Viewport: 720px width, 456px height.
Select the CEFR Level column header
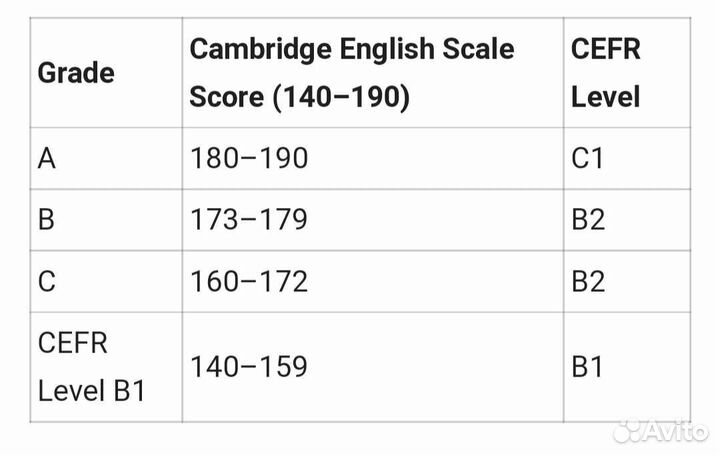click(605, 73)
